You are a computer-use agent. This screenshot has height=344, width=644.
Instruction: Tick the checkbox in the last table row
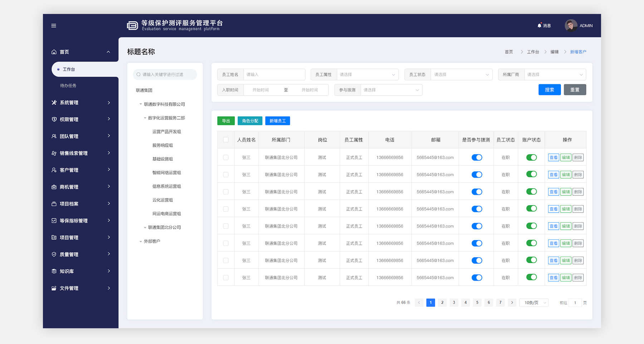226,277
